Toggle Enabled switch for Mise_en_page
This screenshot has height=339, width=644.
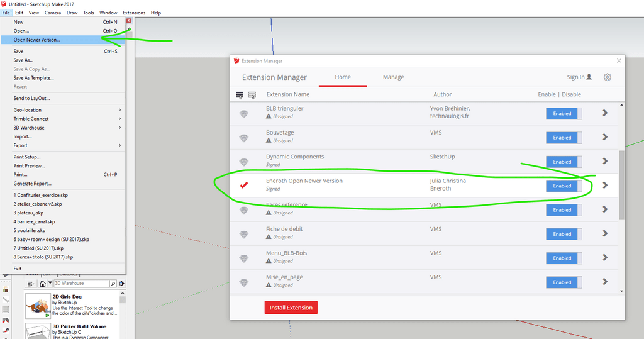tap(564, 282)
